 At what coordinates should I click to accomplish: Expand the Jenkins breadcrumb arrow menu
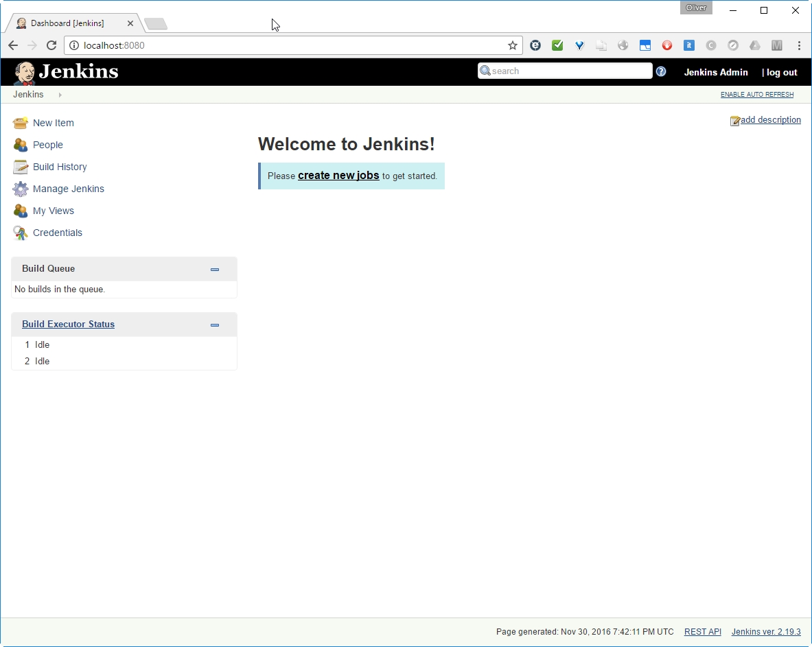(x=60, y=95)
